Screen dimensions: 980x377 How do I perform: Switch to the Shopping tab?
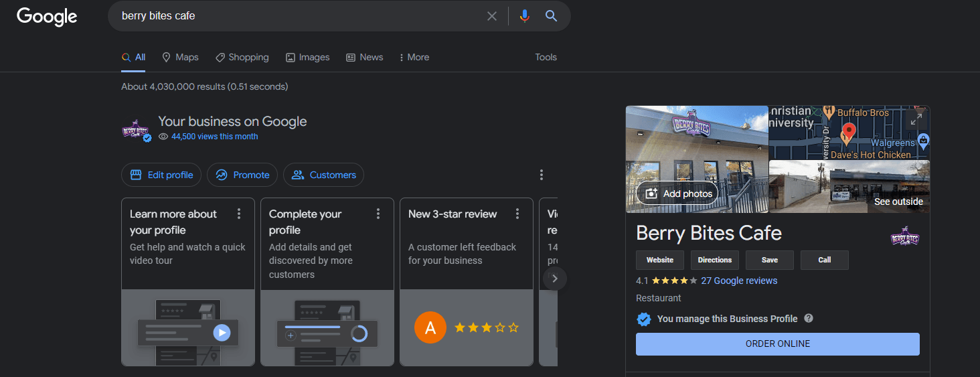point(242,58)
